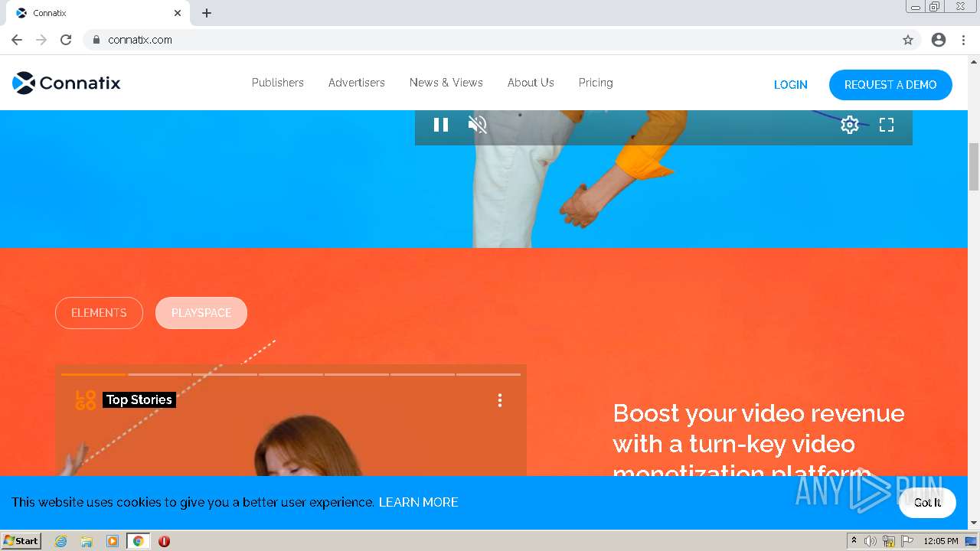This screenshot has width=980, height=551.
Task: Click the Connatix logo
Action: (67, 83)
